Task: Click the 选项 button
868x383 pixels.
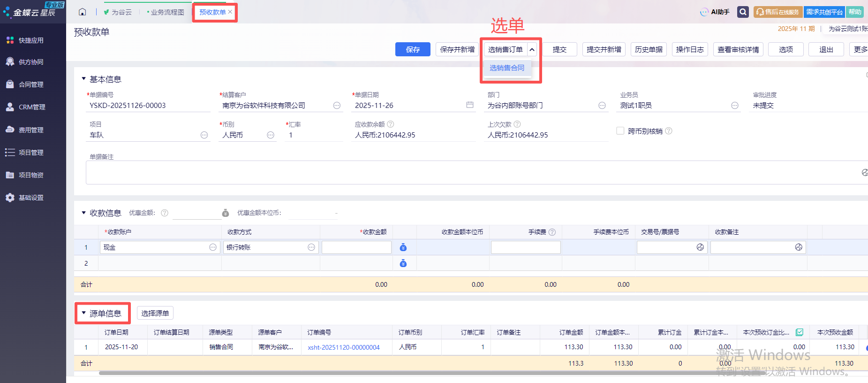Action: click(786, 49)
